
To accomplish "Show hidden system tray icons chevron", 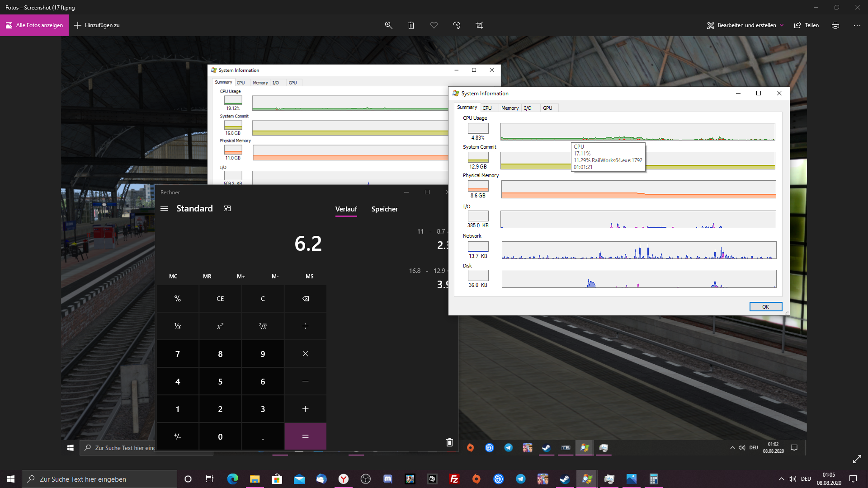I will [781, 479].
